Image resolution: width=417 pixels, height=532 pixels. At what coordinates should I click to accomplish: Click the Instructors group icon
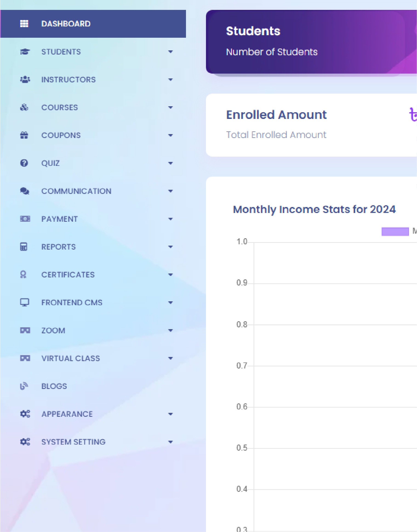tap(25, 80)
